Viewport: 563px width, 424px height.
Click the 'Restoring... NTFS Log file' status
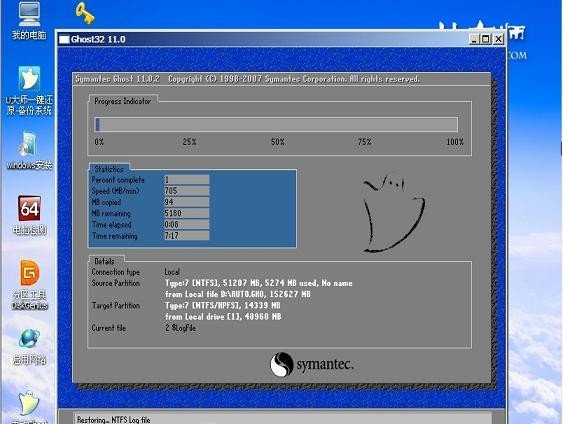click(113, 419)
